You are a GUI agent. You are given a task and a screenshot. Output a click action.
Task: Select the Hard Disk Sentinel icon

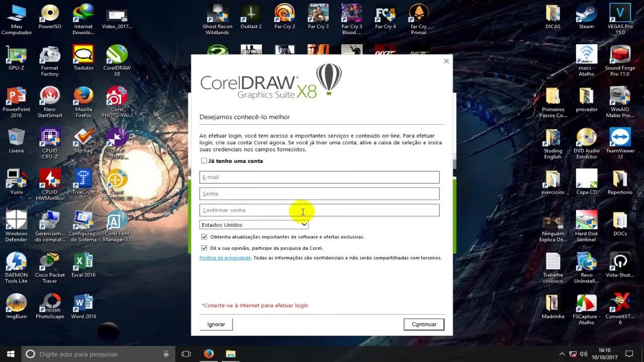pyautogui.click(x=586, y=226)
